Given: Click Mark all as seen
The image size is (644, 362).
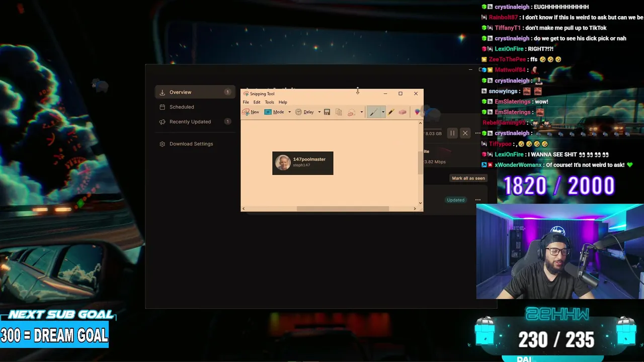Looking at the screenshot, I should tap(468, 178).
